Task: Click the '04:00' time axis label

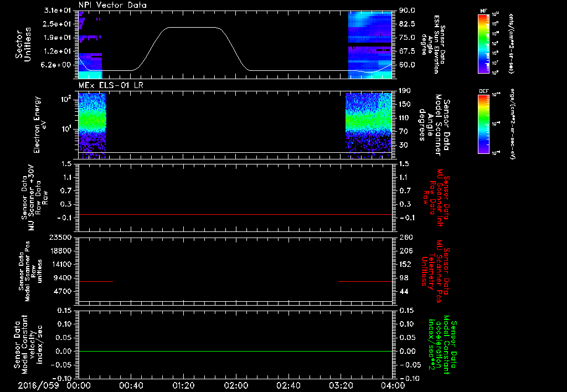Action: click(x=393, y=385)
